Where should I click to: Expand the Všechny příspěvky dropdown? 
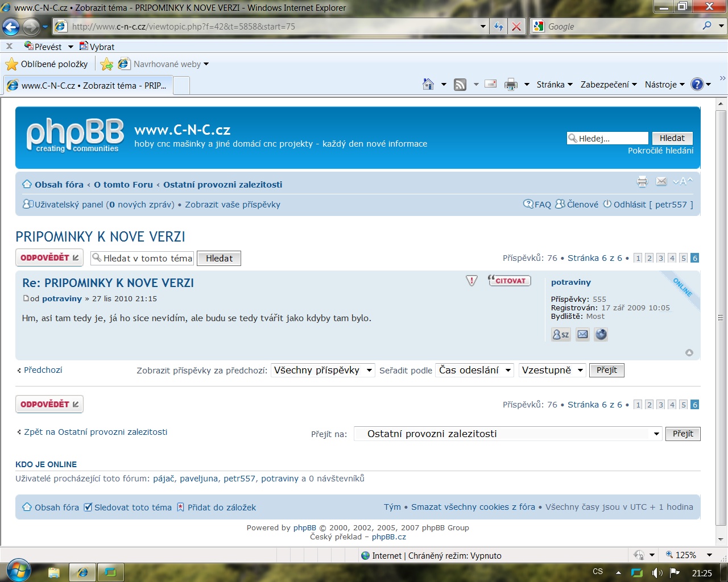[x=322, y=371]
